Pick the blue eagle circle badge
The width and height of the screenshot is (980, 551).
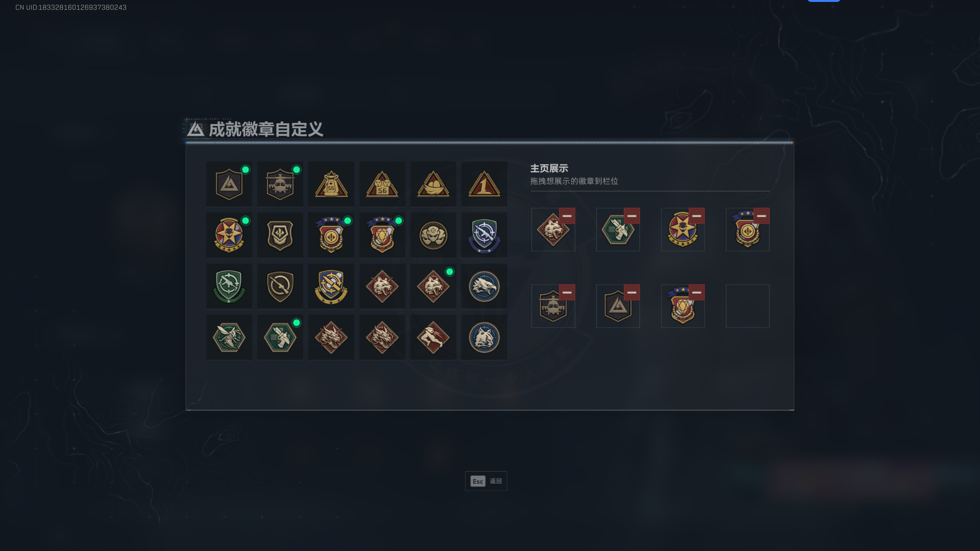coord(484,286)
